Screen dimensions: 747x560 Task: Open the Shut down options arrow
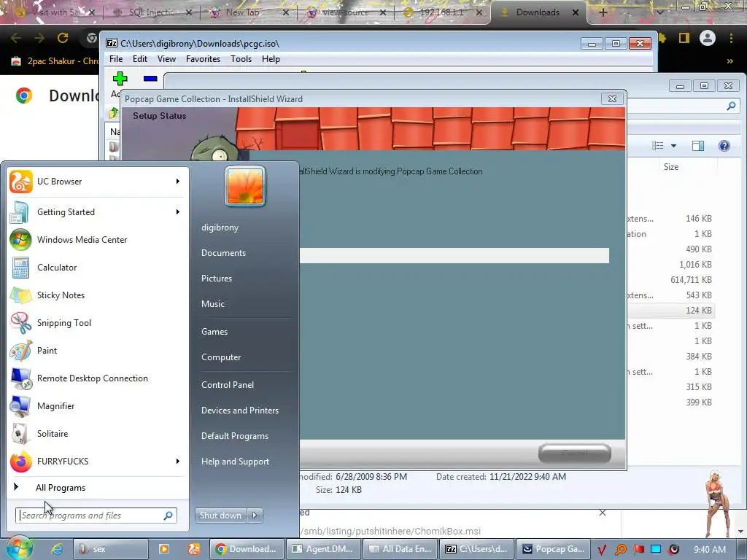(x=255, y=516)
